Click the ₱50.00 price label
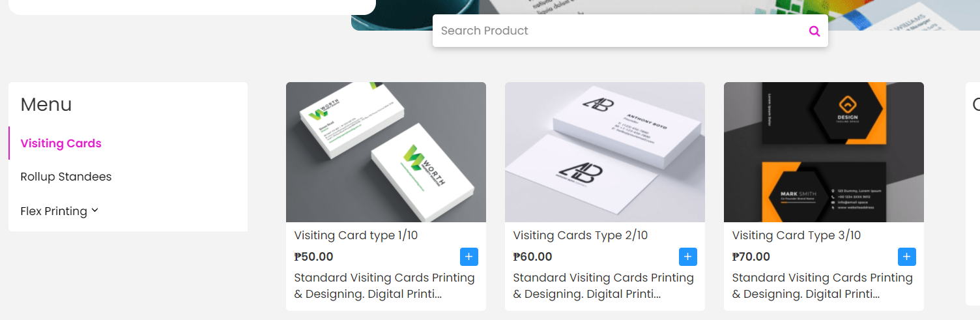980x320 pixels. pyautogui.click(x=313, y=257)
